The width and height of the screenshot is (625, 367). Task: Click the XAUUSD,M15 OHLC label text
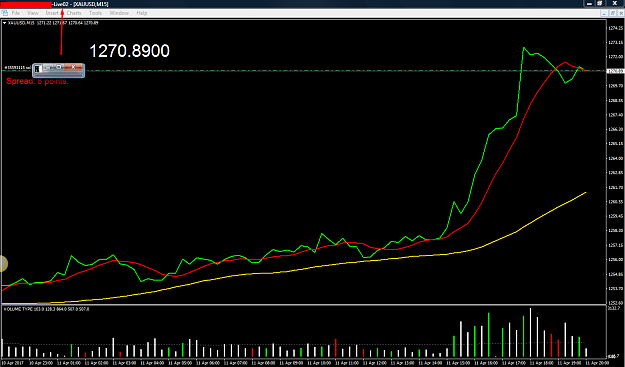[x=53, y=23]
